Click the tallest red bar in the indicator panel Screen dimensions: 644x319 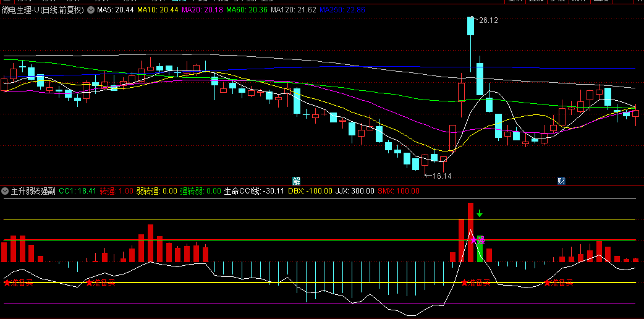(x=470, y=232)
